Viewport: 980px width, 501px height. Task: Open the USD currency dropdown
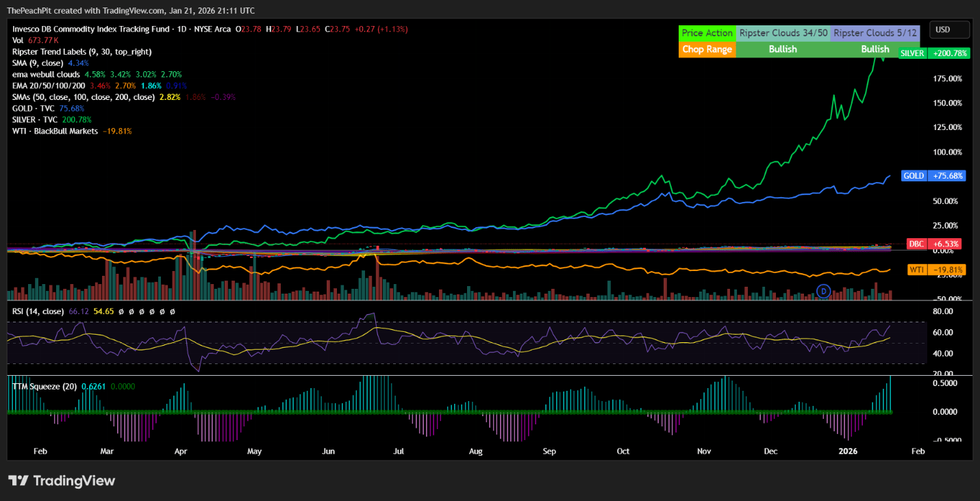click(x=949, y=29)
